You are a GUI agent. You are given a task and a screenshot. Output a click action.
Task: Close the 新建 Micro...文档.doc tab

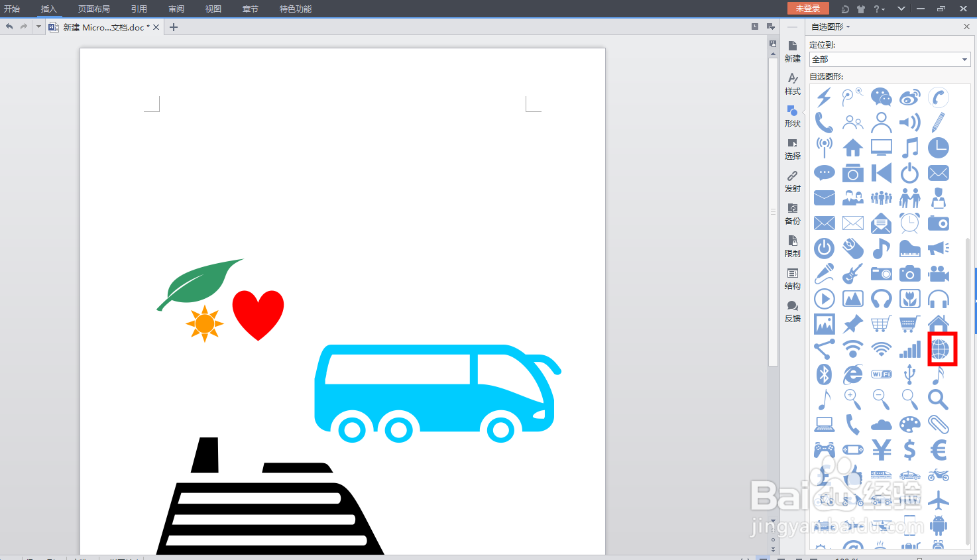[156, 27]
